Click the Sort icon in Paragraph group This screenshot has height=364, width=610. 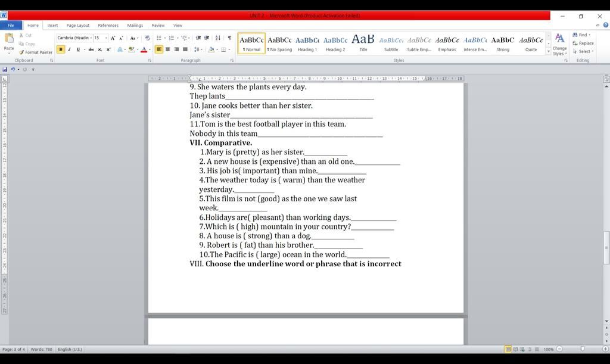(x=218, y=38)
